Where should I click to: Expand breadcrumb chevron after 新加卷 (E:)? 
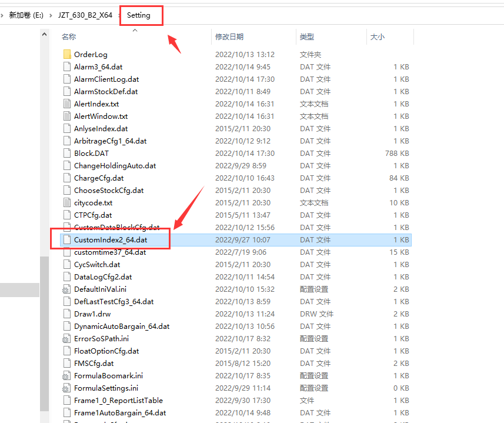pos(51,15)
